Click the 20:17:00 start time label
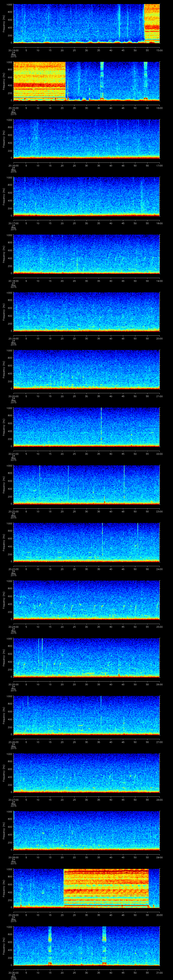Screen dimensions: 173x980 (x=13, y=223)
